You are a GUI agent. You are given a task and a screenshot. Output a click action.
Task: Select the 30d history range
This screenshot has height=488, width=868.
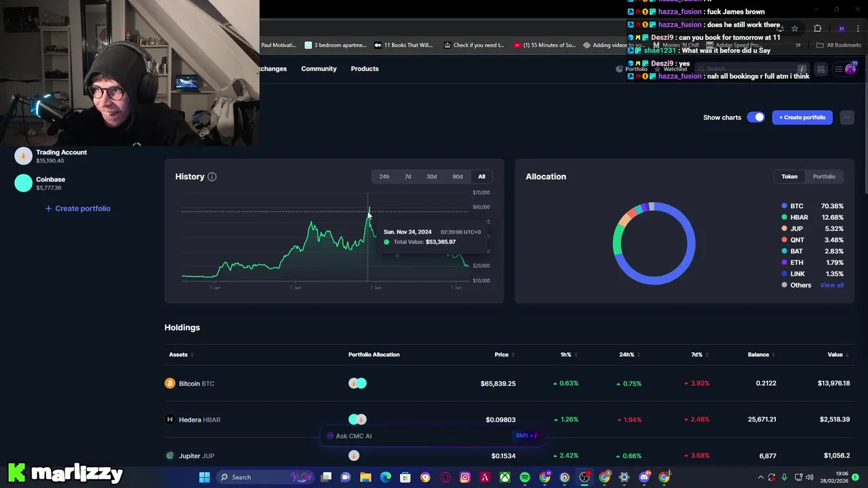431,176
